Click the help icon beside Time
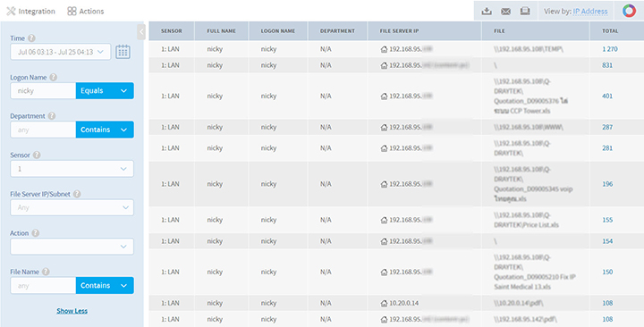This screenshot has height=327, width=644. point(32,38)
